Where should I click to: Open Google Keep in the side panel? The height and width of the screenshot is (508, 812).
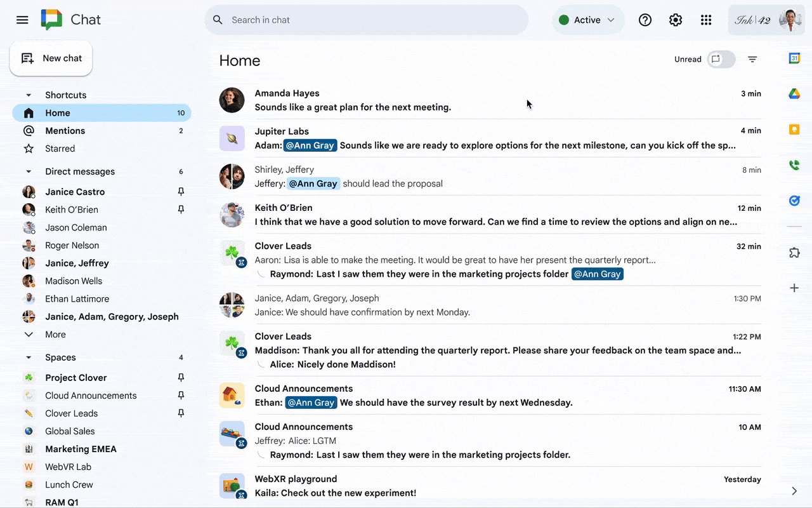pyautogui.click(x=794, y=130)
